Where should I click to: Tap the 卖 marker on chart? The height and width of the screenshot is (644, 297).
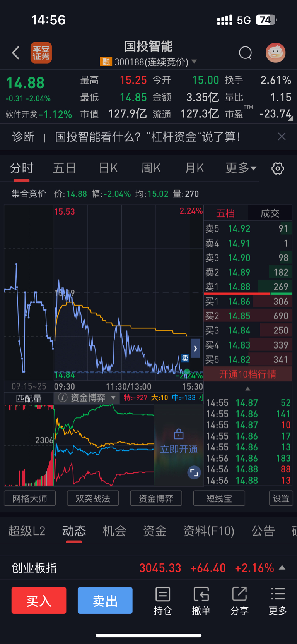[x=185, y=358]
